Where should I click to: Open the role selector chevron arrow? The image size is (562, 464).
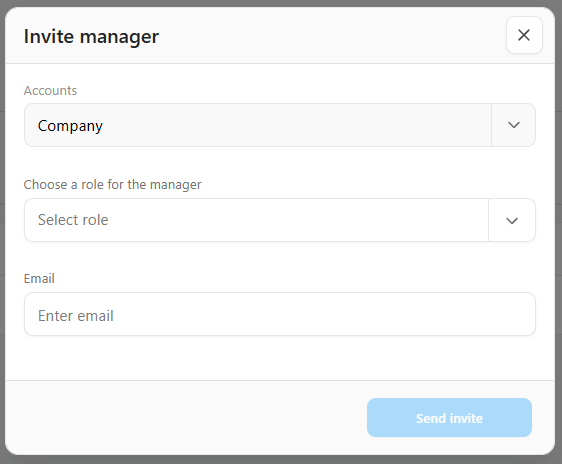coord(512,220)
